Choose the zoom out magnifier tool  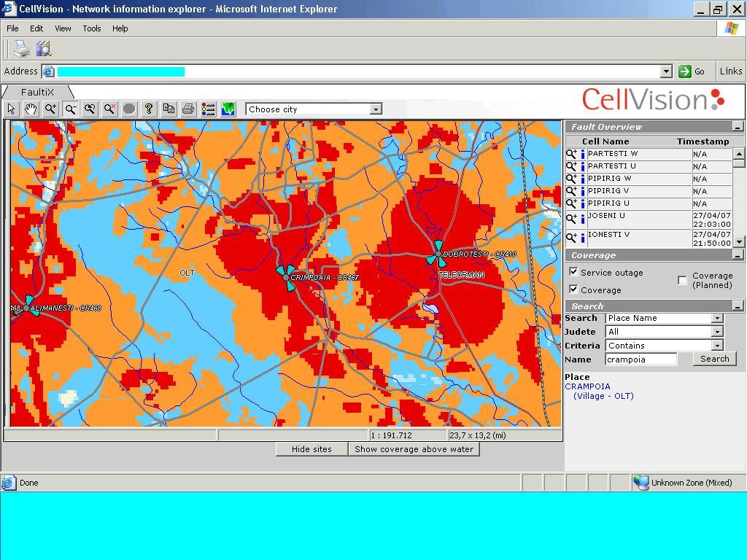tap(71, 109)
